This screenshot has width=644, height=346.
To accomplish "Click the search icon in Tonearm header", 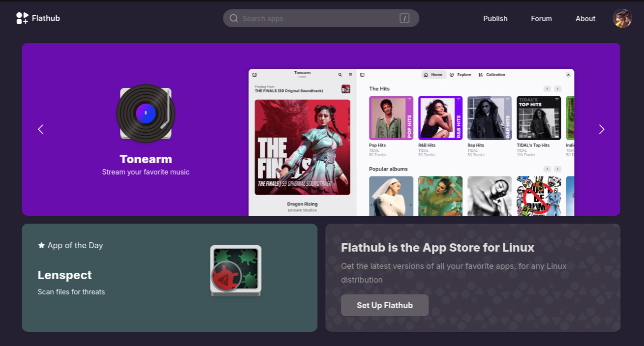I will tap(340, 75).
